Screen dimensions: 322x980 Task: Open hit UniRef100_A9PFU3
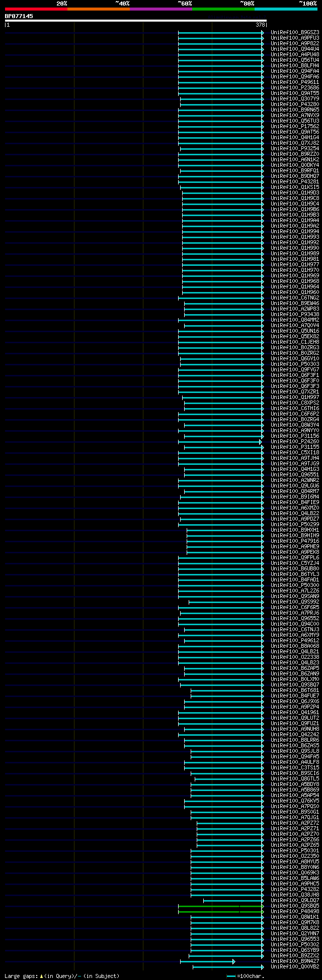coord(295,38)
